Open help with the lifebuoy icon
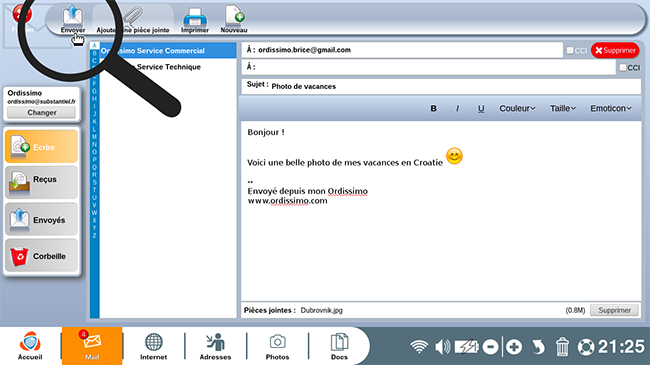The width and height of the screenshot is (650, 365). [586, 347]
